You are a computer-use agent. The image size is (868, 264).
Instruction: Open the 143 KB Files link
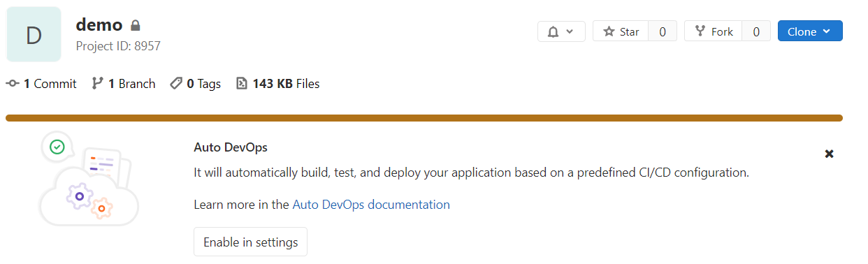(x=277, y=84)
